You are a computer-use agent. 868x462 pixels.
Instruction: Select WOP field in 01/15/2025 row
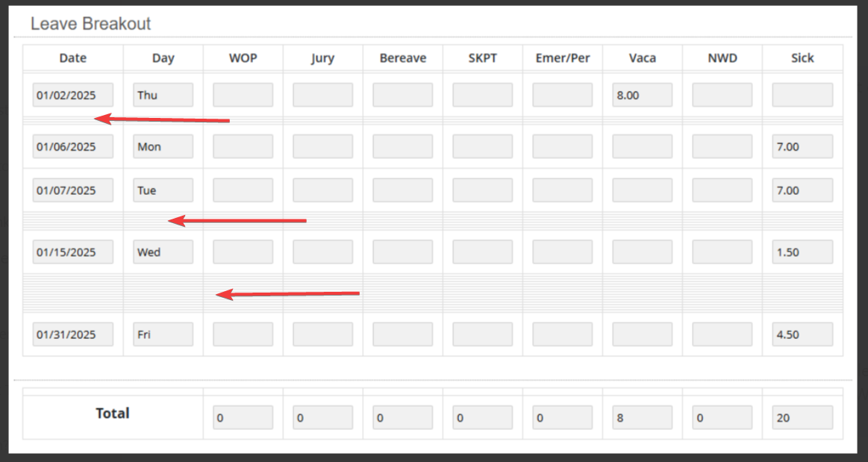[243, 252]
